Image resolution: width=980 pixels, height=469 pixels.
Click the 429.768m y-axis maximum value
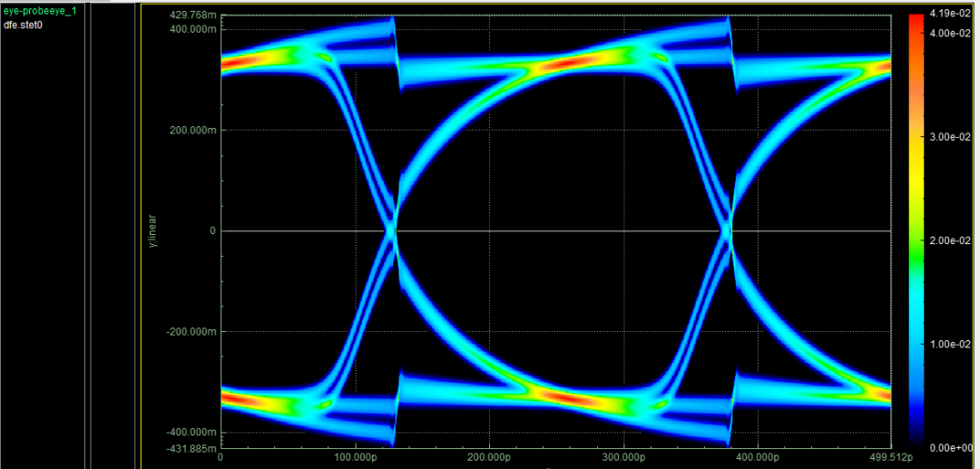tap(194, 17)
